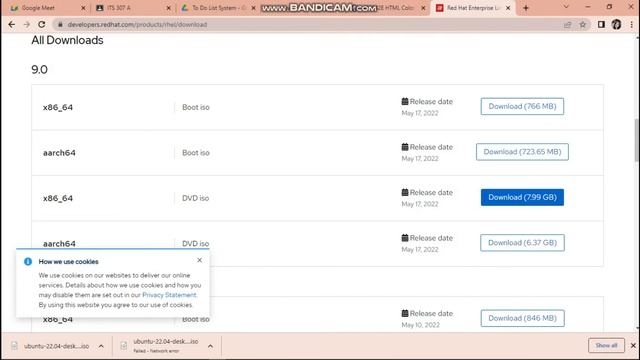Viewport: 640px width, 360px height.
Task: Go forward to the next page
Action: (27, 24)
